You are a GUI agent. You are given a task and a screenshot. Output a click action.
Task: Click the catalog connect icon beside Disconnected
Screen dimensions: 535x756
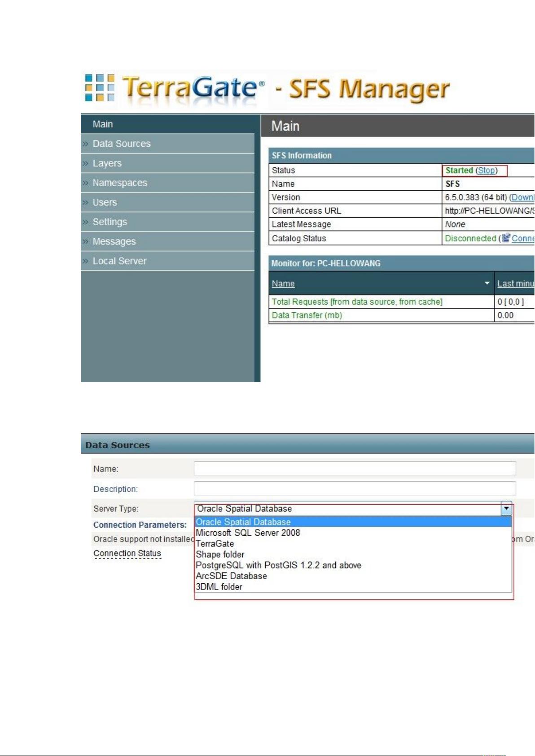506,238
